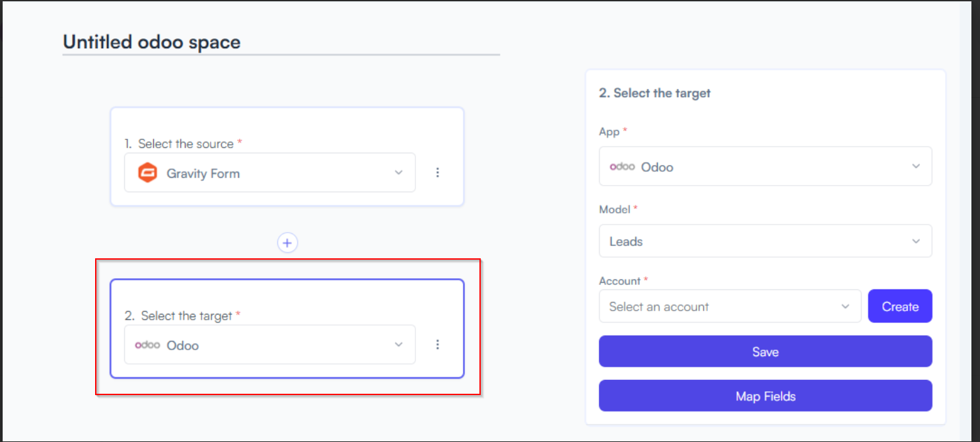Open Map Fields
This screenshot has width=980, height=442.
point(765,396)
